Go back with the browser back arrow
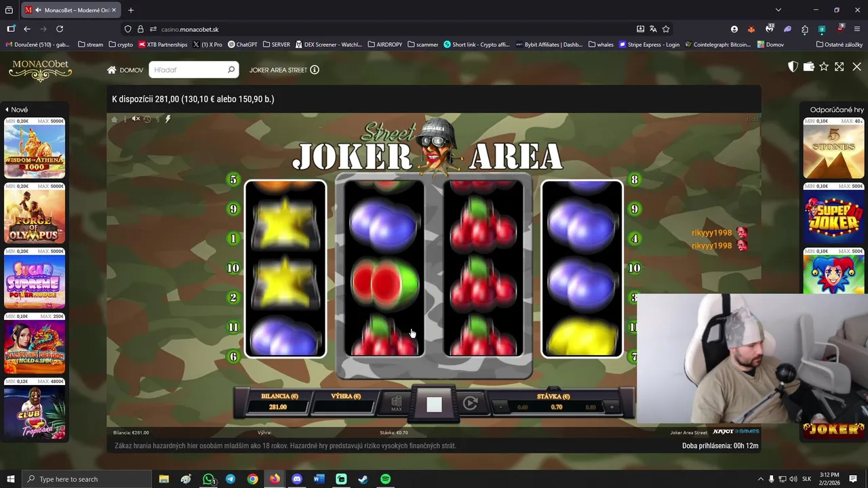The width and height of the screenshot is (868, 488). pyautogui.click(x=27, y=29)
